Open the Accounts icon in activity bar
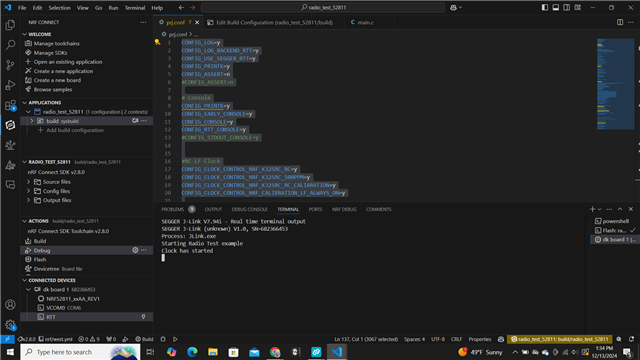The width and height of the screenshot is (640, 360). tap(10, 305)
